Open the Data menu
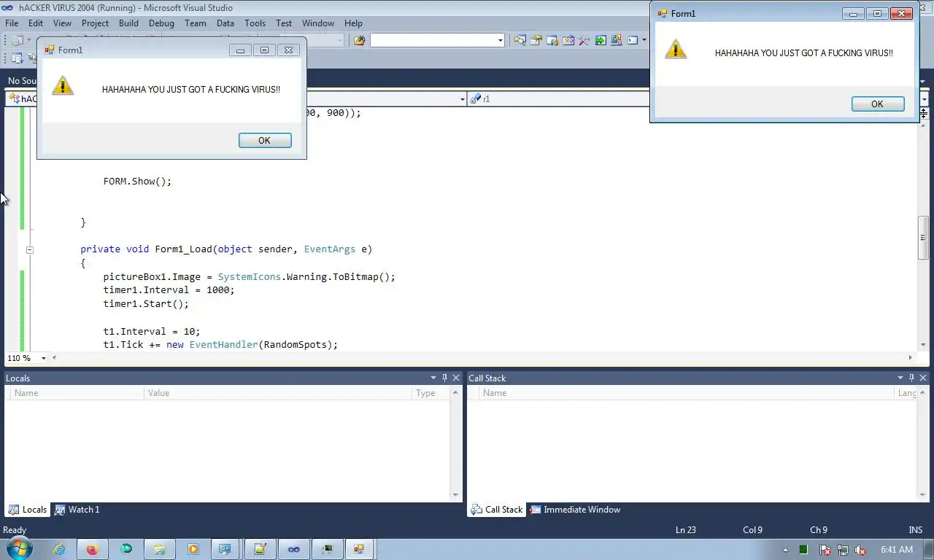 click(x=225, y=23)
